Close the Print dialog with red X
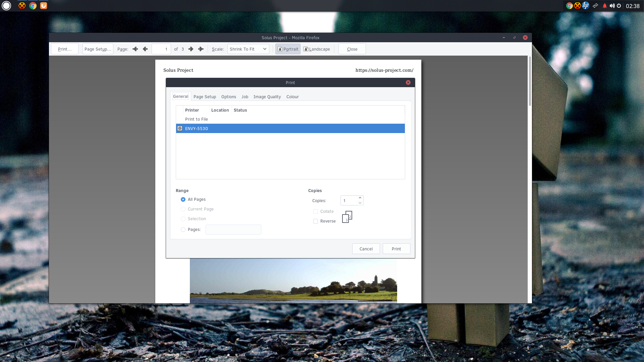 click(x=408, y=82)
